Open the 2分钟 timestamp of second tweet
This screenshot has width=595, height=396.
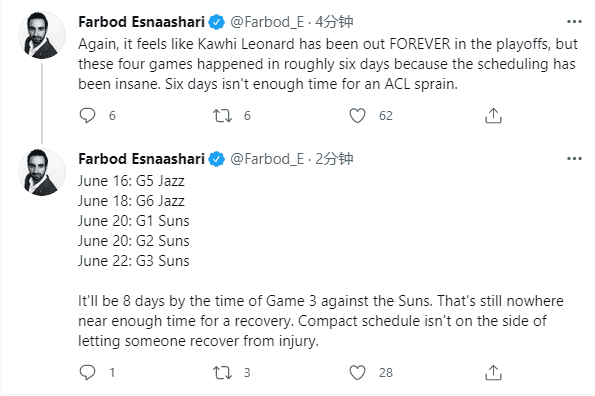(x=334, y=159)
